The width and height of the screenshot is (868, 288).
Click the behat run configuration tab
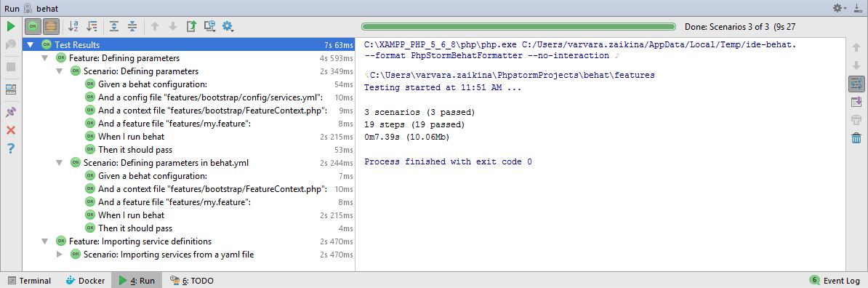(41, 8)
